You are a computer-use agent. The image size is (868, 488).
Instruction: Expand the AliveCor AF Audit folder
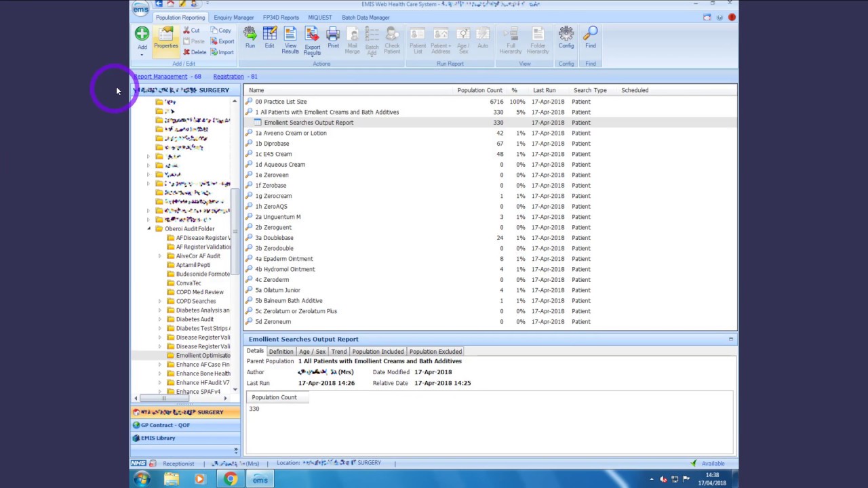(x=160, y=256)
